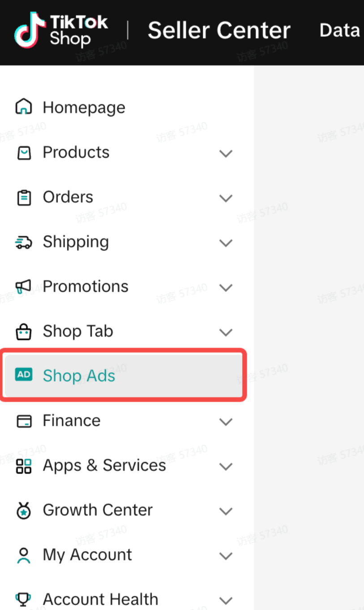Click the Shop Ads AD icon

[24, 375]
